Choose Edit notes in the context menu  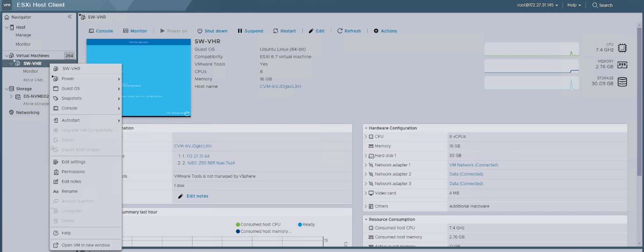[86, 182]
